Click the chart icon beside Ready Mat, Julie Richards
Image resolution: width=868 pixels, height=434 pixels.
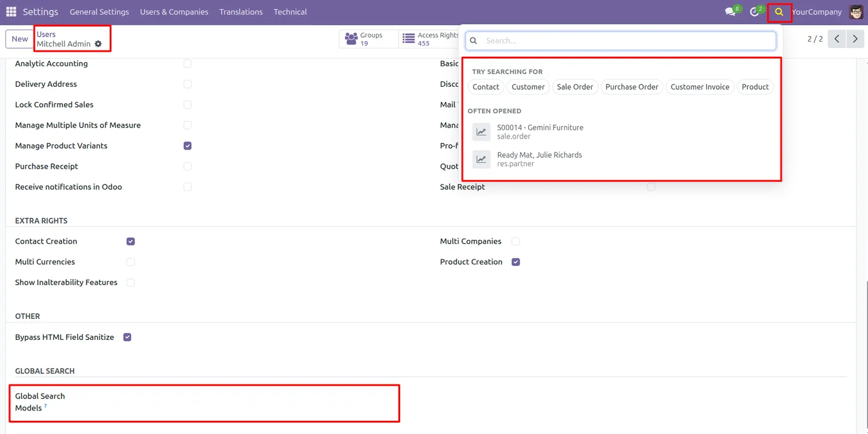pyautogui.click(x=481, y=159)
